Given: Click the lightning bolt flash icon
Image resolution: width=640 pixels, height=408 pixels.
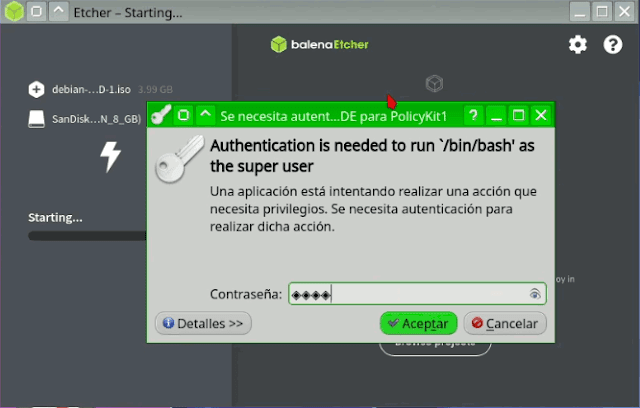Looking at the screenshot, I should [x=111, y=157].
